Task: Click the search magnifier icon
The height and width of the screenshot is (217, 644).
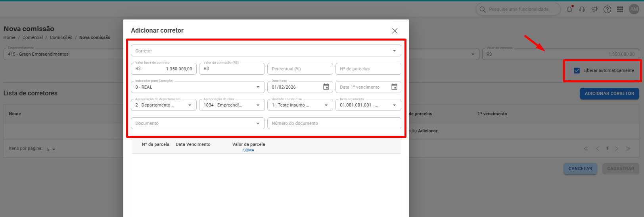Action: (x=483, y=9)
